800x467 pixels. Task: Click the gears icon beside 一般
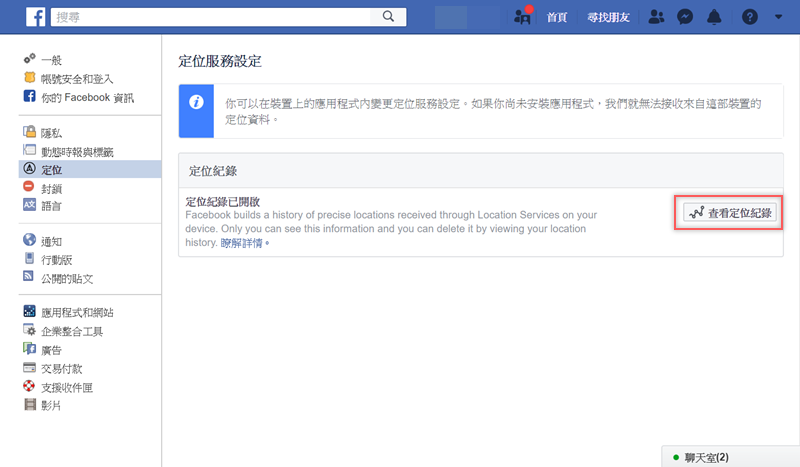(30, 59)
